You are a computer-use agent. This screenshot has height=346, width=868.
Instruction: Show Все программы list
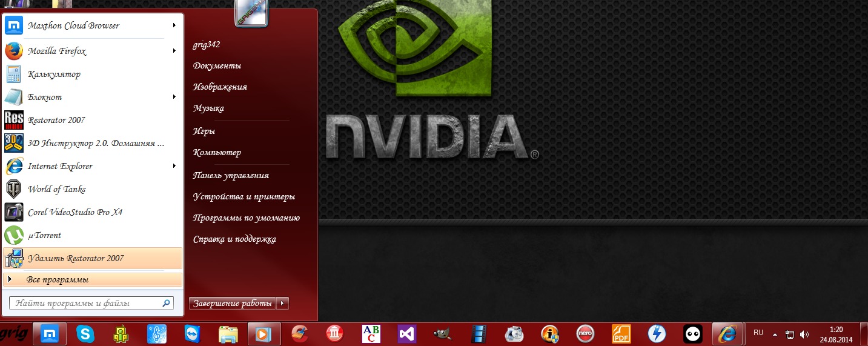(93, 280)
